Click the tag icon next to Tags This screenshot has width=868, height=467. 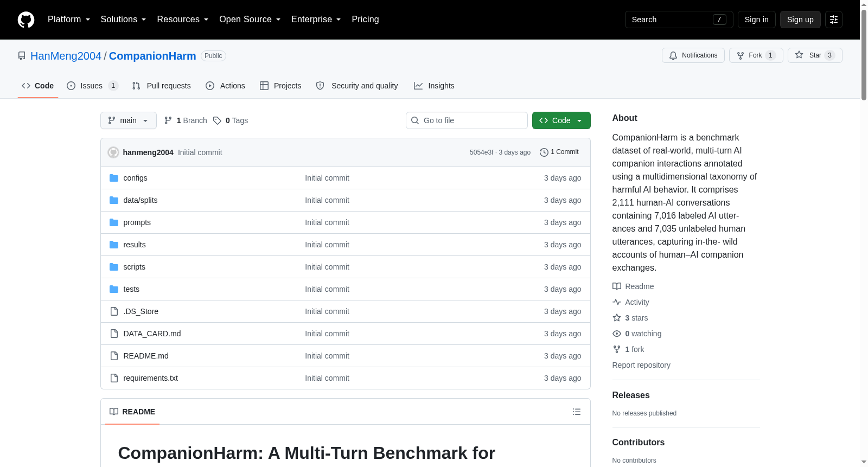pyautogui.click(x=217, y=120)
